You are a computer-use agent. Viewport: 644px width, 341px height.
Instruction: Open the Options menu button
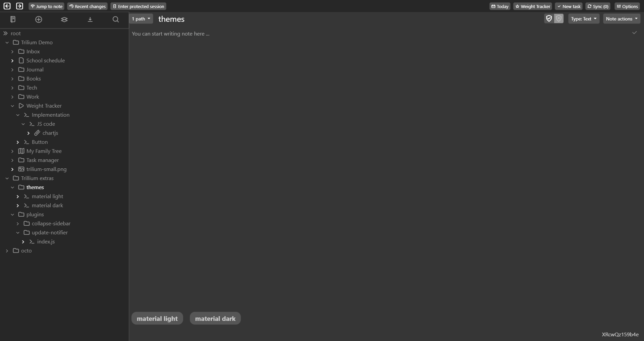tap(627, 6)
